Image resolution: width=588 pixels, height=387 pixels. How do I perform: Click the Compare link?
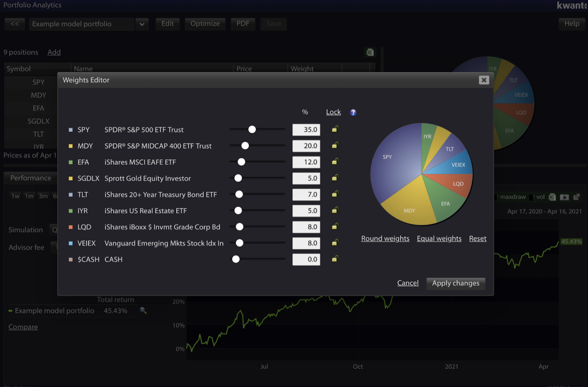pyautogui.click(x=23, y=327)
